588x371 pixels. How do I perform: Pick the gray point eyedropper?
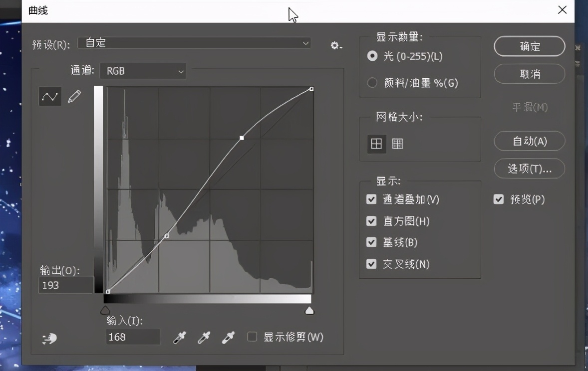pos(204,337)
